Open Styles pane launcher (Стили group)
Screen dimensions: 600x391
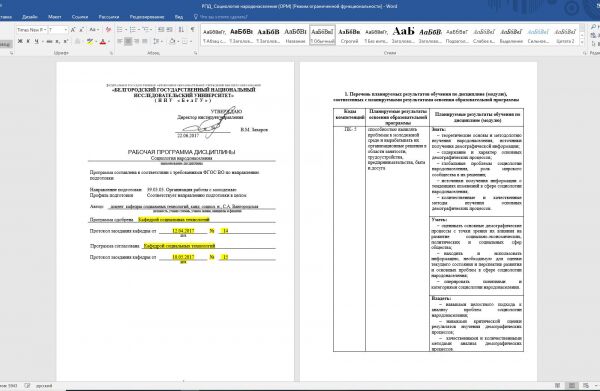(585, 53)
